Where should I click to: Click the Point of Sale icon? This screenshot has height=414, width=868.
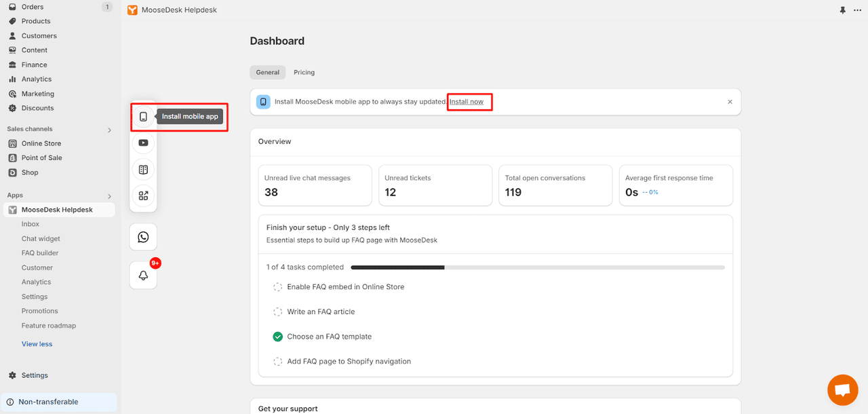point(12,157)
